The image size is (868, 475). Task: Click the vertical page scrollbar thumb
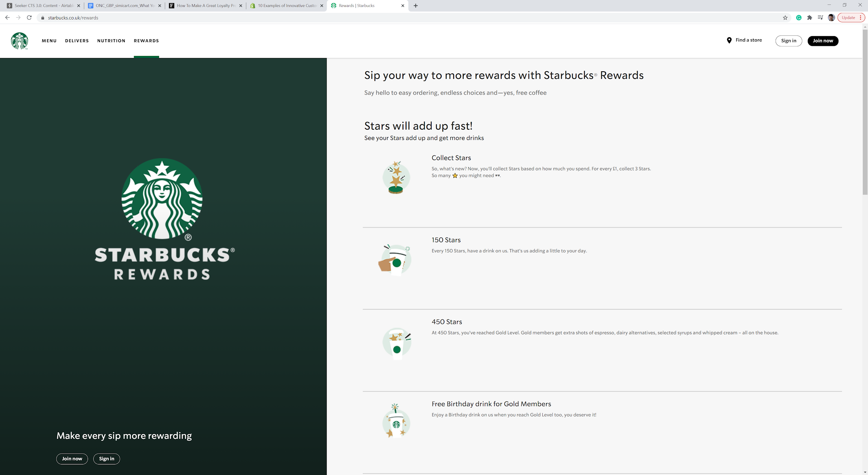pyautogui.click(x=865, y=112)
